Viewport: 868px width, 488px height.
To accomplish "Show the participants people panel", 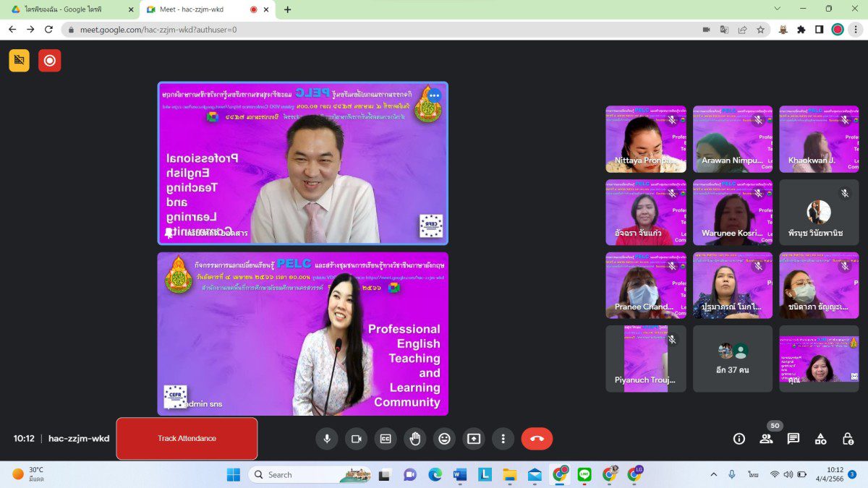I will click(x=766, y=438).
